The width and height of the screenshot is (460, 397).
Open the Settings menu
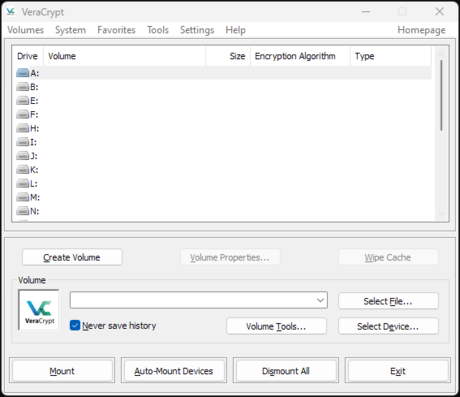[x=197, y=30]
